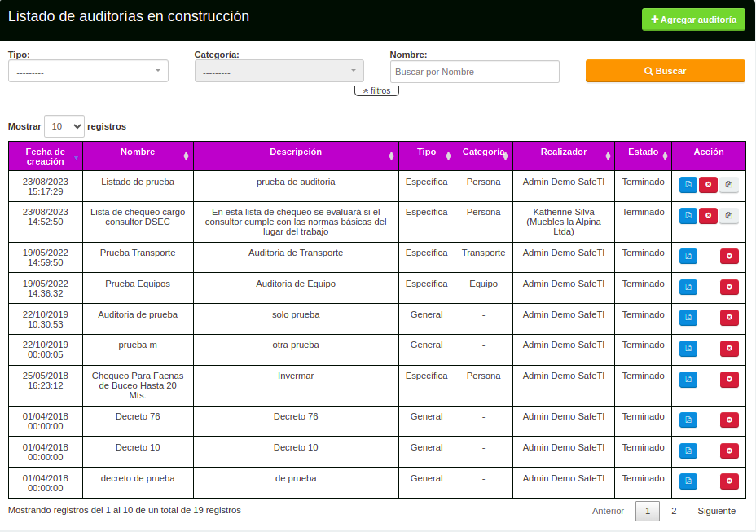Sort table by Descripción column

[x=296, y=156]
